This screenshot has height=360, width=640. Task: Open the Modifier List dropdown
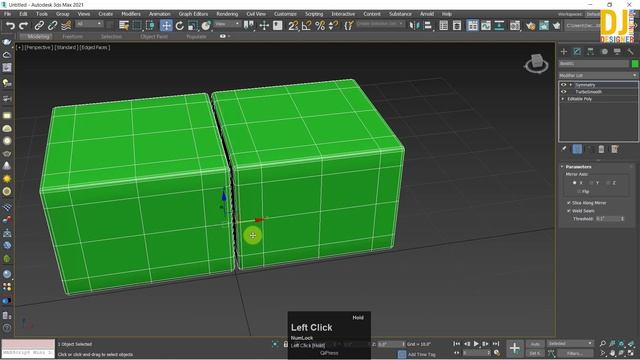tap(598, 76)
